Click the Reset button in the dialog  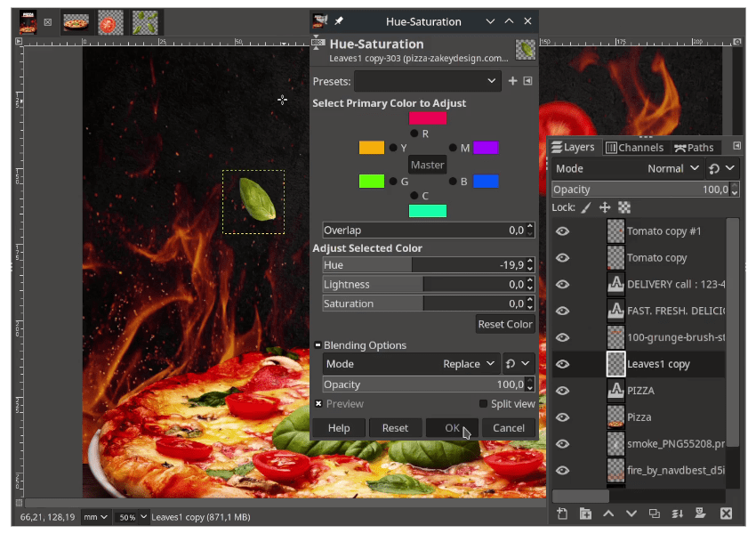coord(395,428)
